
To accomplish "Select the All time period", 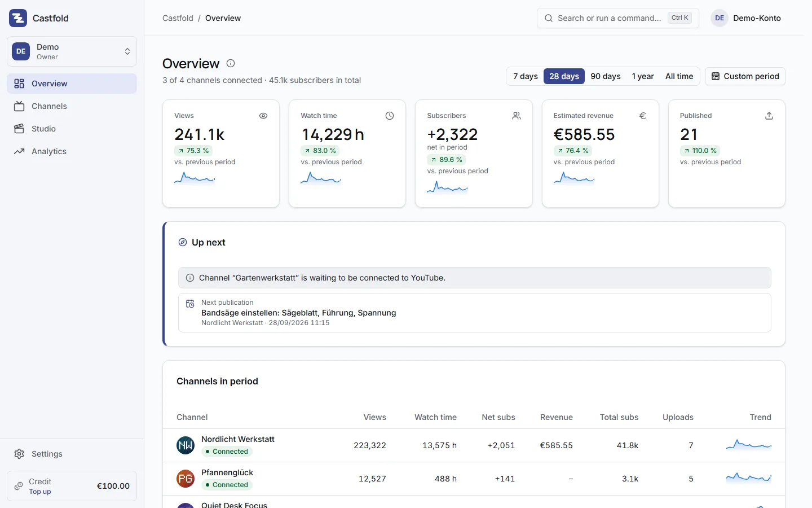I will pos(679,76).
